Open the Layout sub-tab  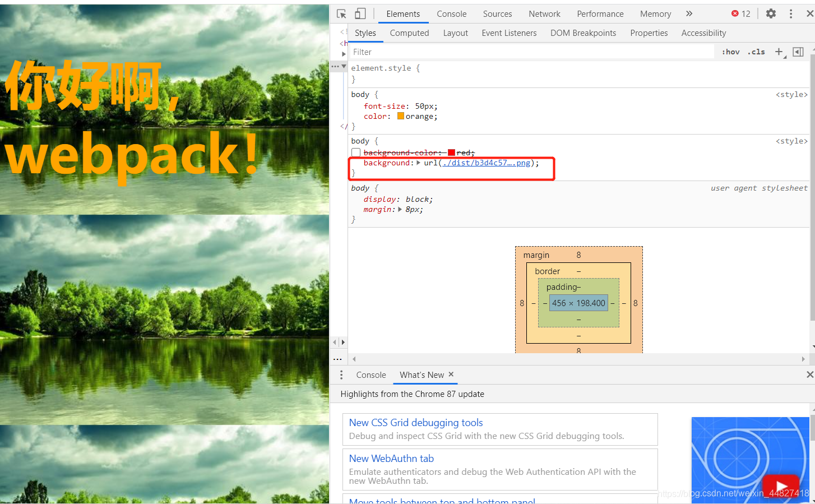click(x=455, y=33)
